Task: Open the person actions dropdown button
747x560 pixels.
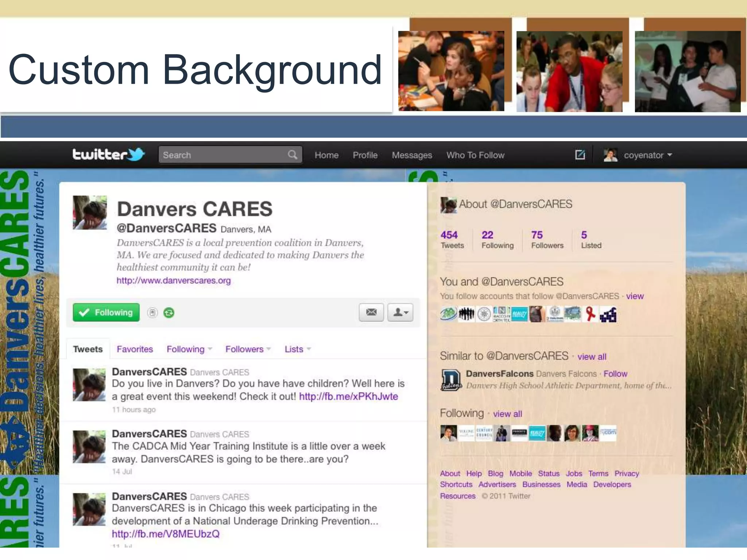Action: coord(400,312)
